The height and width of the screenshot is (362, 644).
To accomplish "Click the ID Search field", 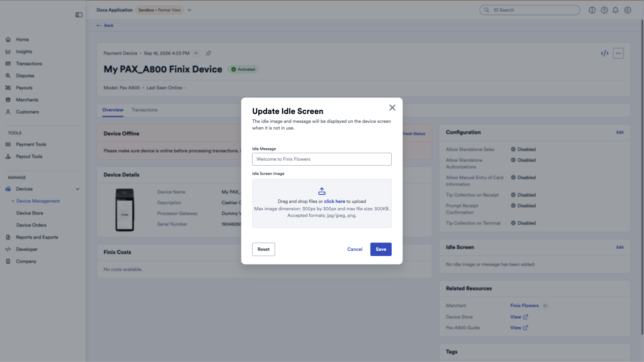I will pos(529,10).
